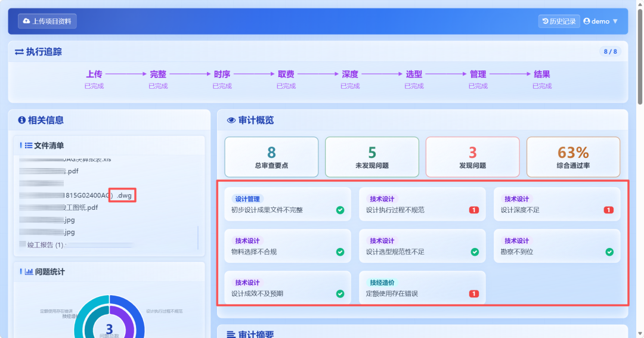Click the 定额使用存在错误 card text
The image size is (644, 338).
point(392,294)
